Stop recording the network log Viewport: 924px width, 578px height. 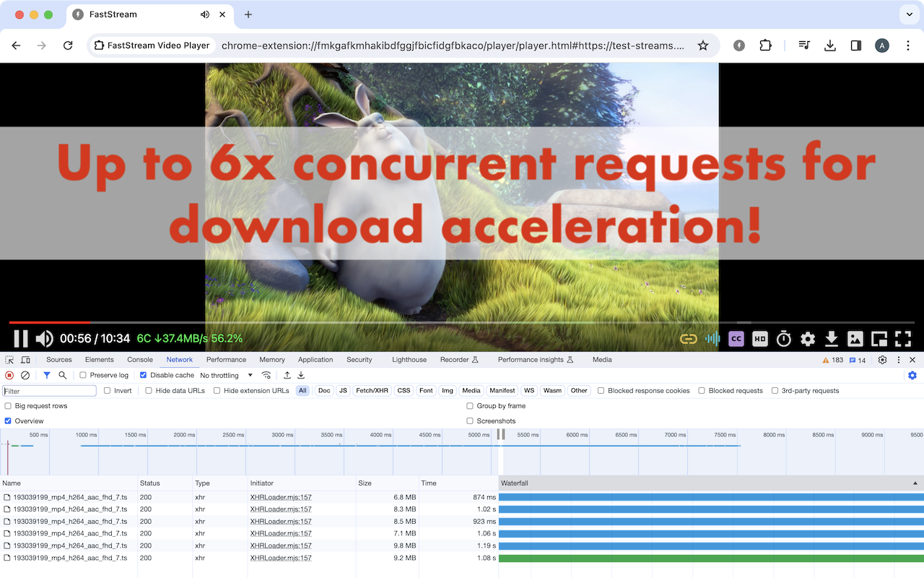tap(9, 375)
